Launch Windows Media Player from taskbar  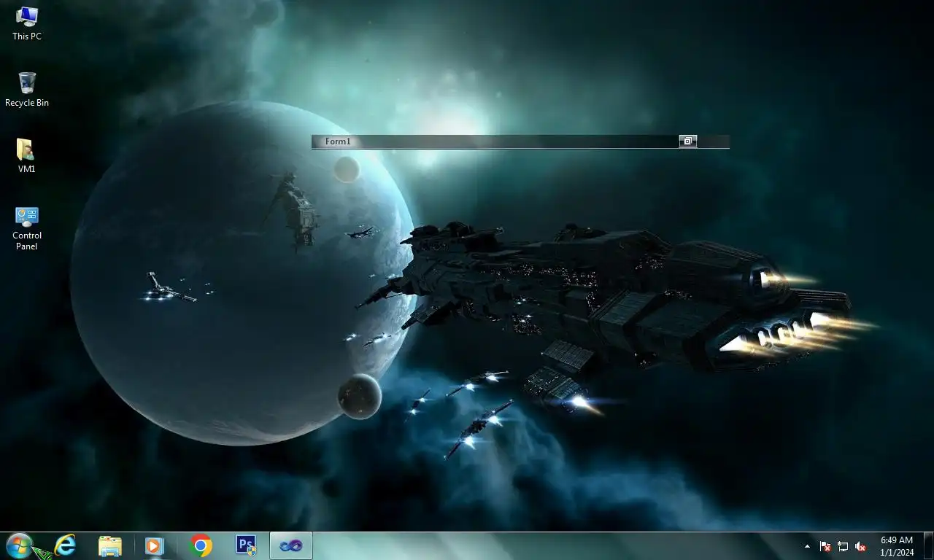(155, 545)
